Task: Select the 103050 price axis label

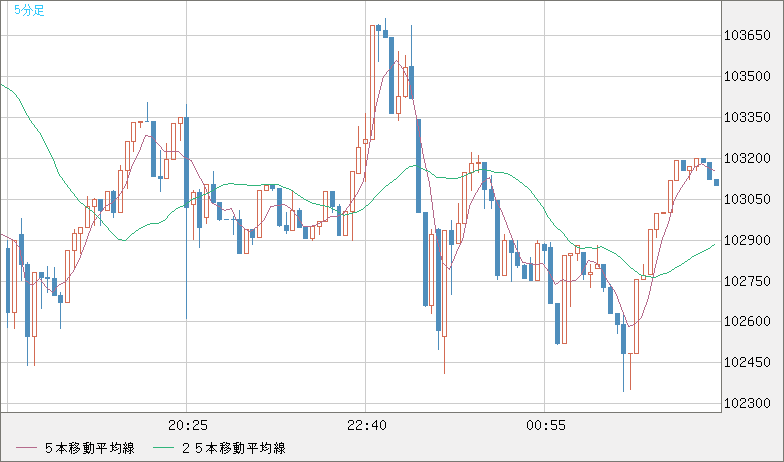Action: tap(747, 200)
